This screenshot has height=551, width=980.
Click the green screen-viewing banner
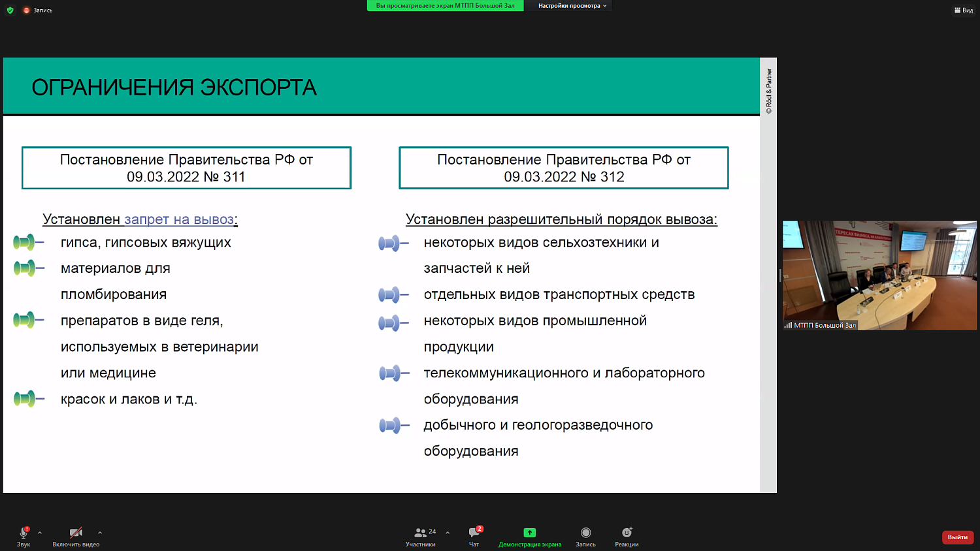click(x=445, y=6)
